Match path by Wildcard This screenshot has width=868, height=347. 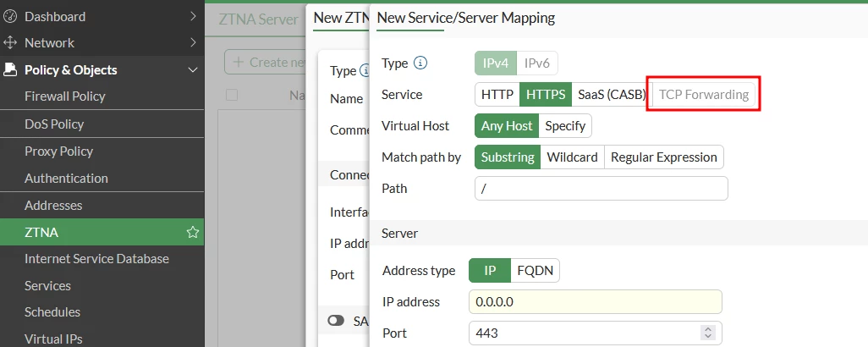(573, 157)
